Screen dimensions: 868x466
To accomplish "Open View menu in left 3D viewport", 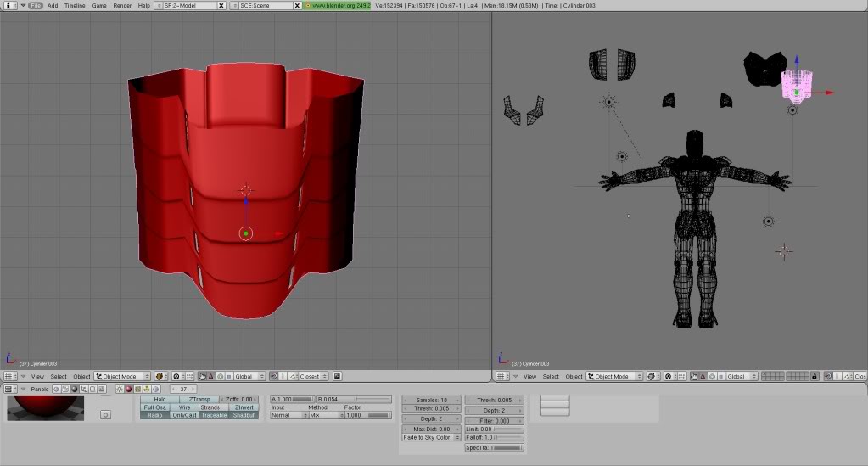I will (x=37, y=376).
